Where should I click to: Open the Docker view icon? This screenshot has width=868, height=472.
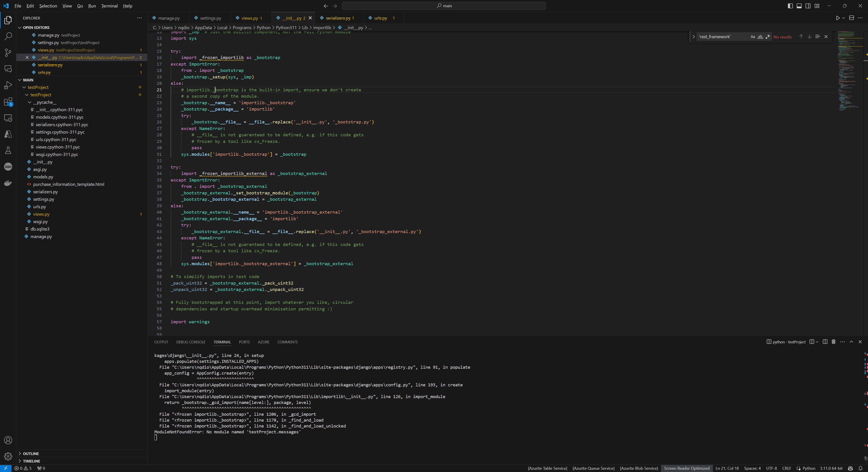click(x=8, y=183)
